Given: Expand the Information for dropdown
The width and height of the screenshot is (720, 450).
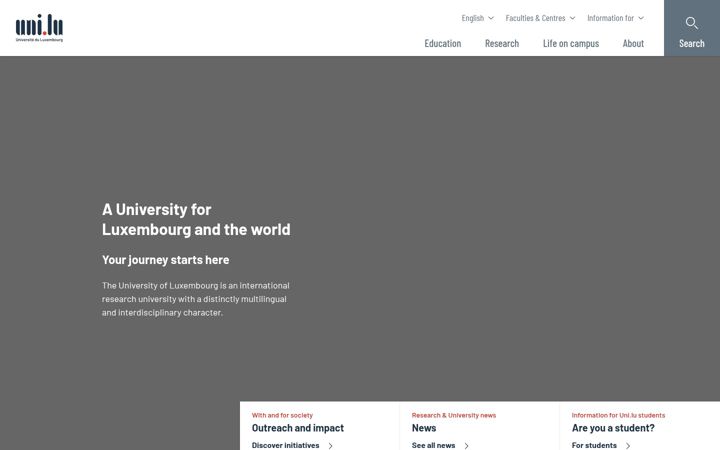Looking at the screenshot, I should [615, 18].
